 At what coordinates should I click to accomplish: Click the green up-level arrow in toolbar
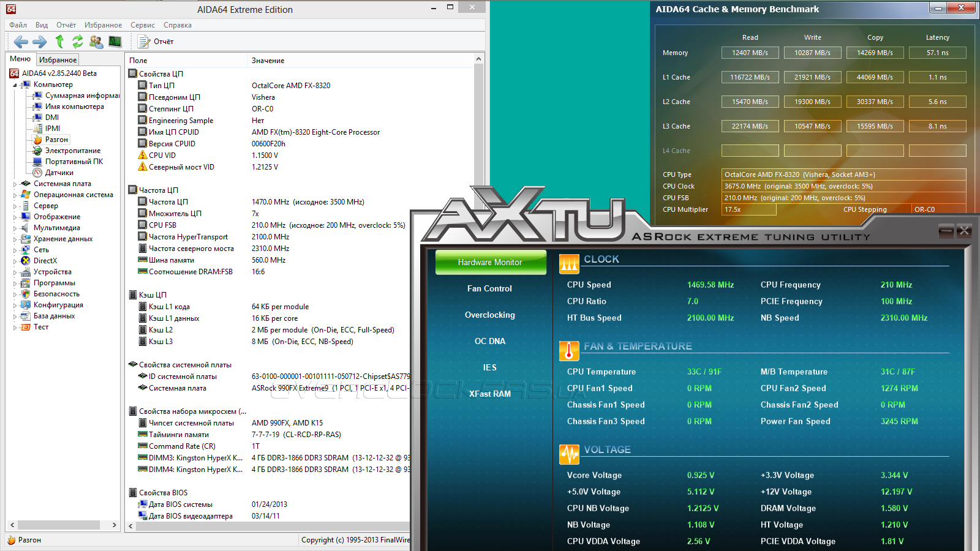(x=59, y=42)
